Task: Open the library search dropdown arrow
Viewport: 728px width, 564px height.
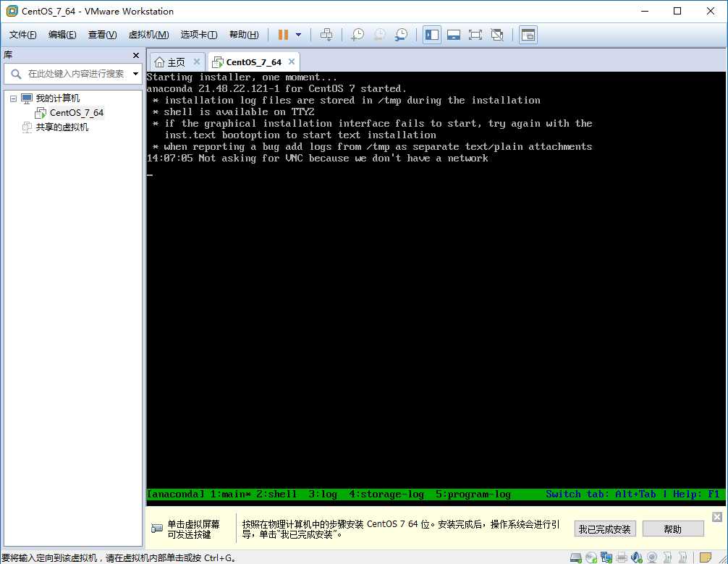Action: click(135, 73)
